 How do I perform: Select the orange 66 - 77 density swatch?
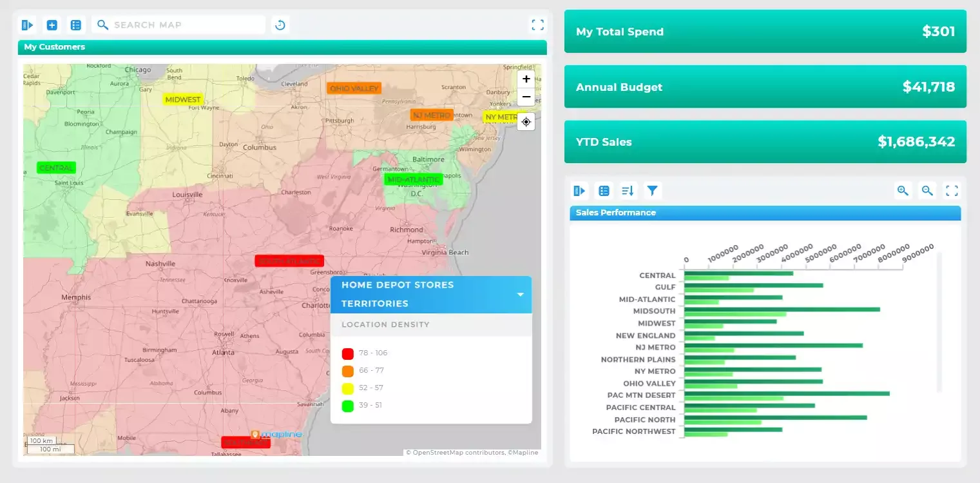(x=348, y=371)
